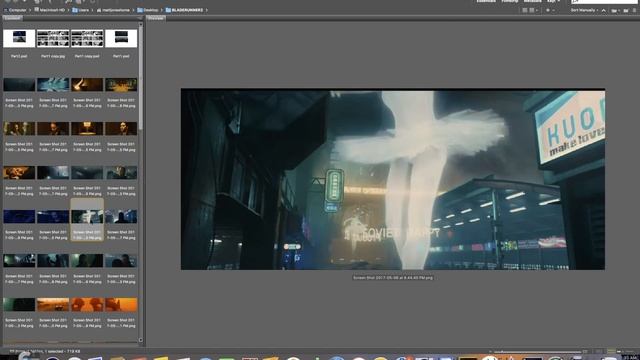Switch to the Filmstrip workspace

pos(509,1)
